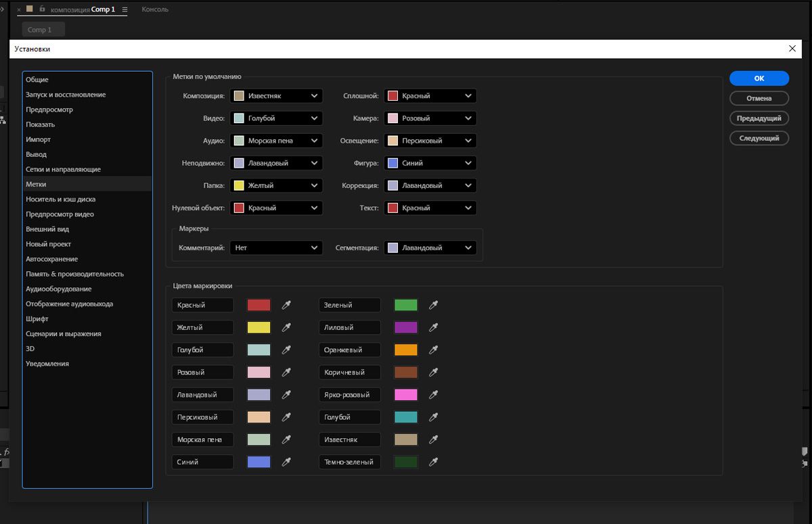Screen dimensions: 812x524
Task: Click eyedropper in the Персиковый label color row
Action: [x=286, y=416]
